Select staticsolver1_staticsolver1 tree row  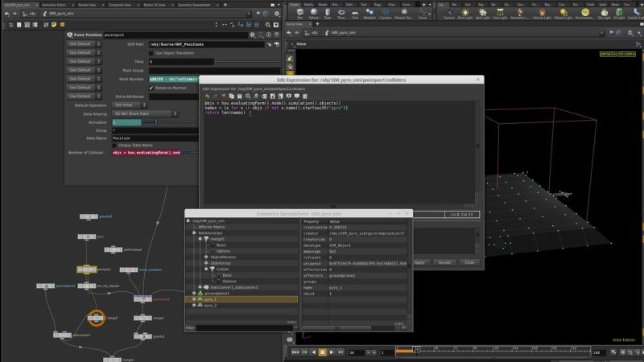click(x=233, y=287)
